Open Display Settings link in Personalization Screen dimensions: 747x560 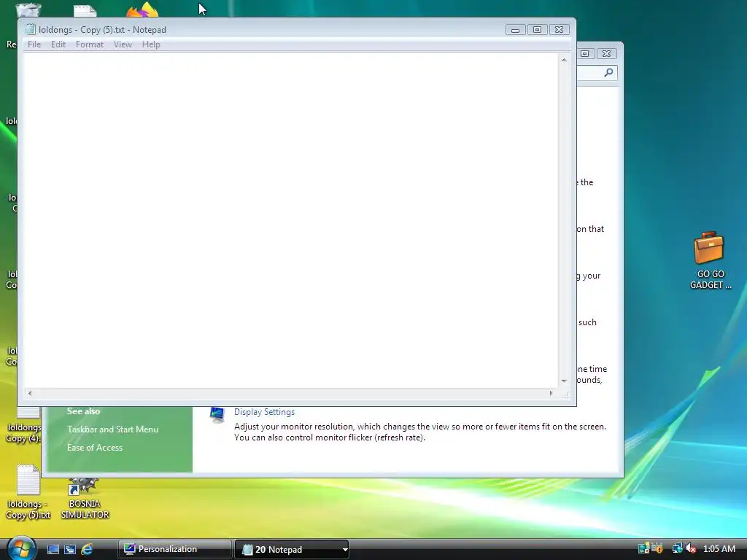(x=264, y=412)
